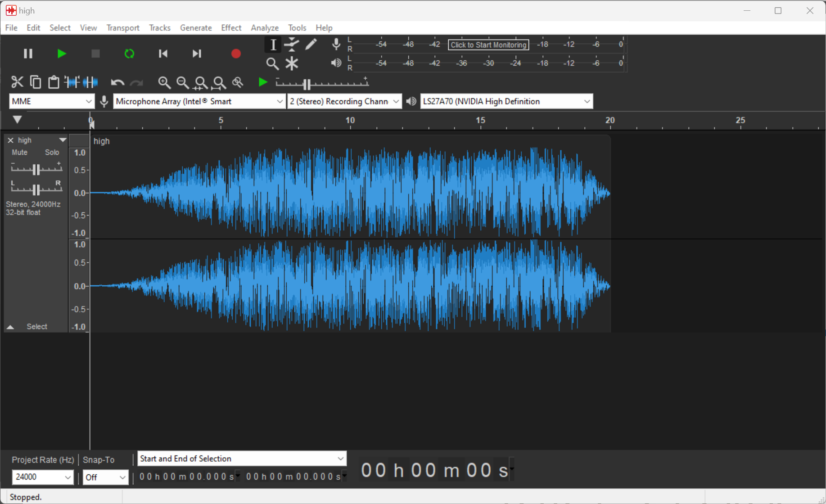Click the Trim audio outside selection icon

[x=72, y=82]
